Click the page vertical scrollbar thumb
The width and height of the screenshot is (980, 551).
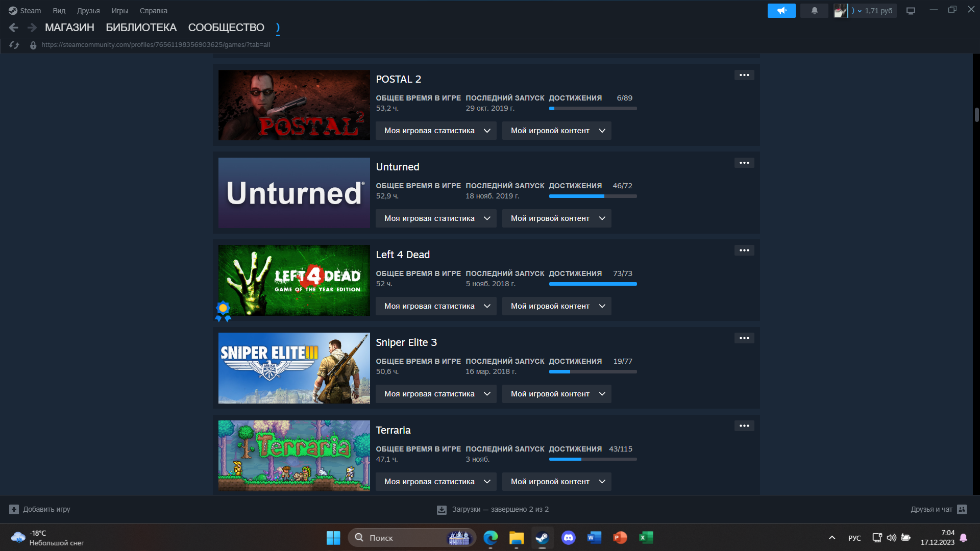pos(976,115)
